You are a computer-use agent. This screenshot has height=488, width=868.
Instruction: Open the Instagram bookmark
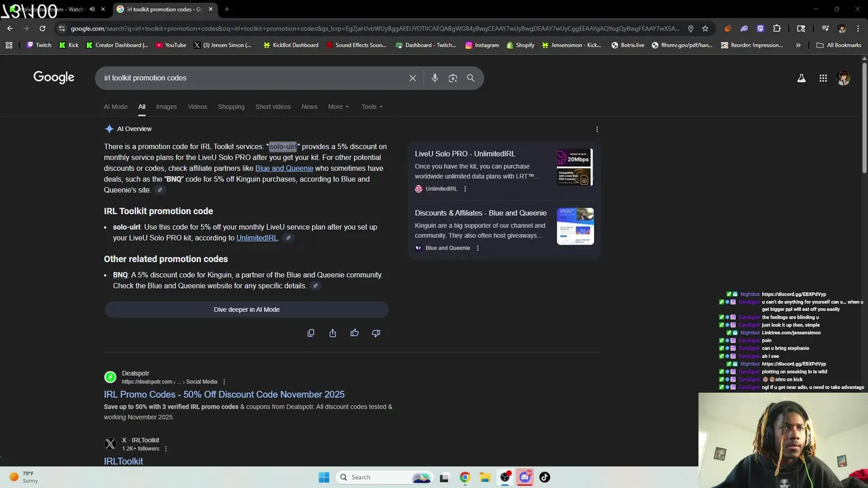click(x=481, y=45)
